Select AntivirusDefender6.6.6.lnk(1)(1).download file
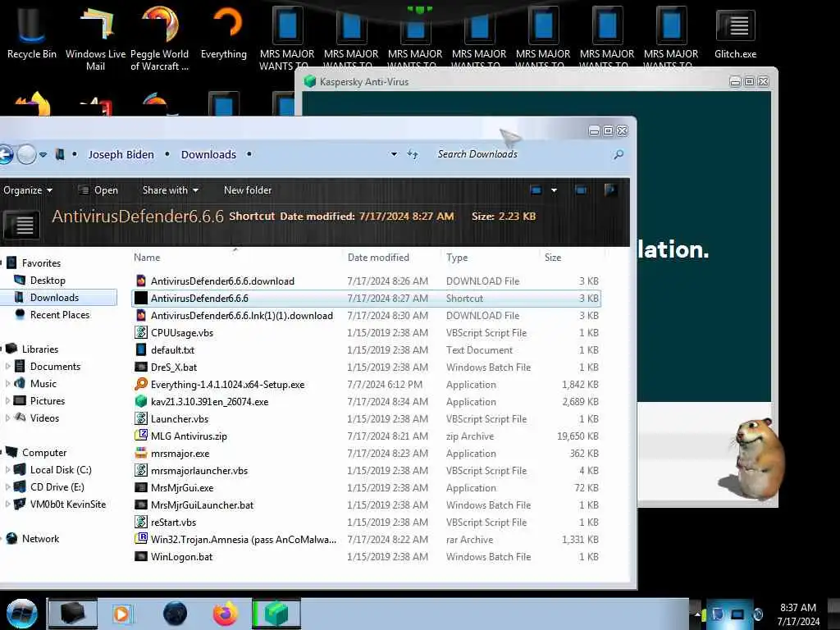The width and height of the screenshot is (840, 630). (x=242, y=316)
